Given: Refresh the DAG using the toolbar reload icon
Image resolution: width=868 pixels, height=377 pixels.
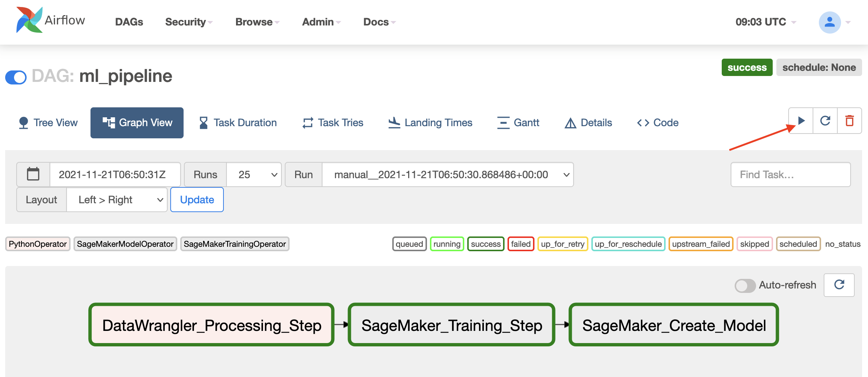Looking at the screenshot, I should click(825, 121).
